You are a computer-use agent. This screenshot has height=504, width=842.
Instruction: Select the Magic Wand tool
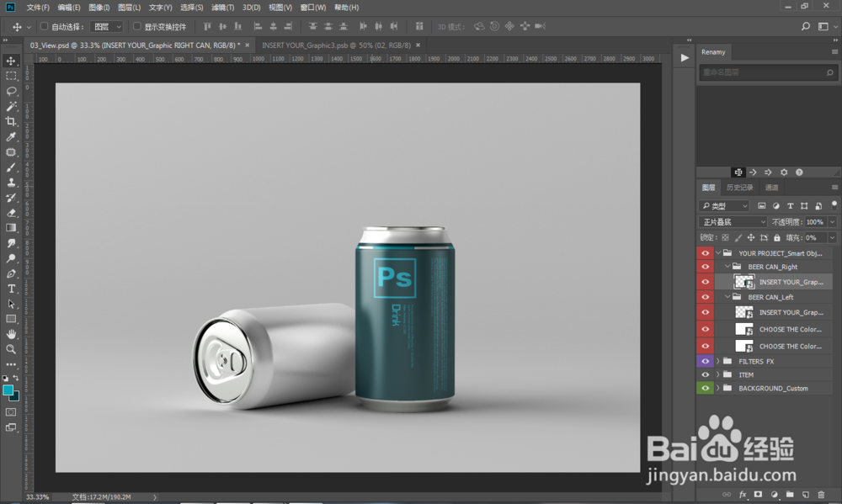click(x=11, y=106)
